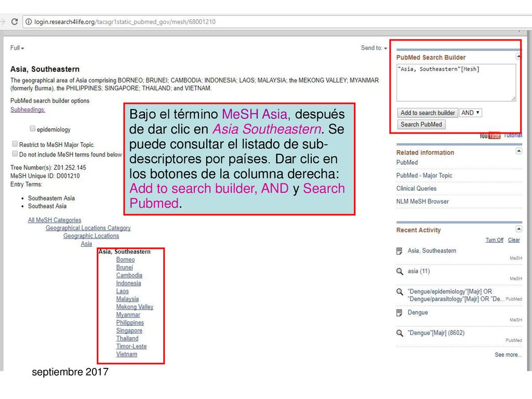Open the Philippines descriptor link
The width and height of the screenshot is (532, 399).
[130, 323]
